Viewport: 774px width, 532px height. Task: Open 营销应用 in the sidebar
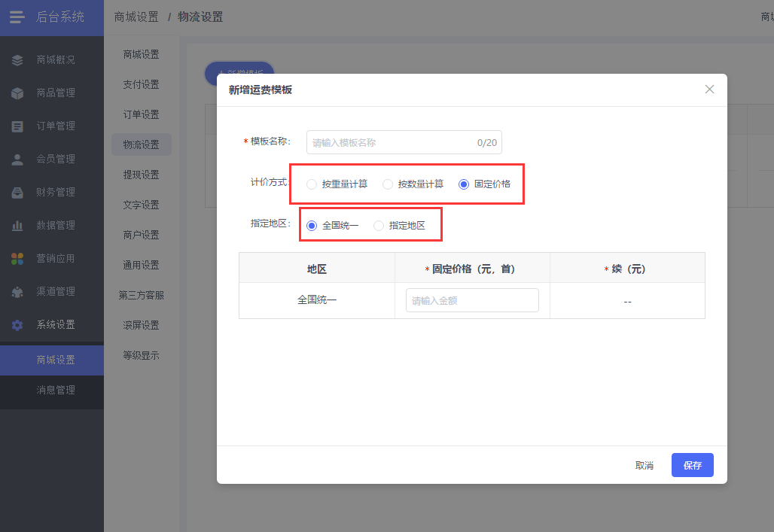pos(52,258)
